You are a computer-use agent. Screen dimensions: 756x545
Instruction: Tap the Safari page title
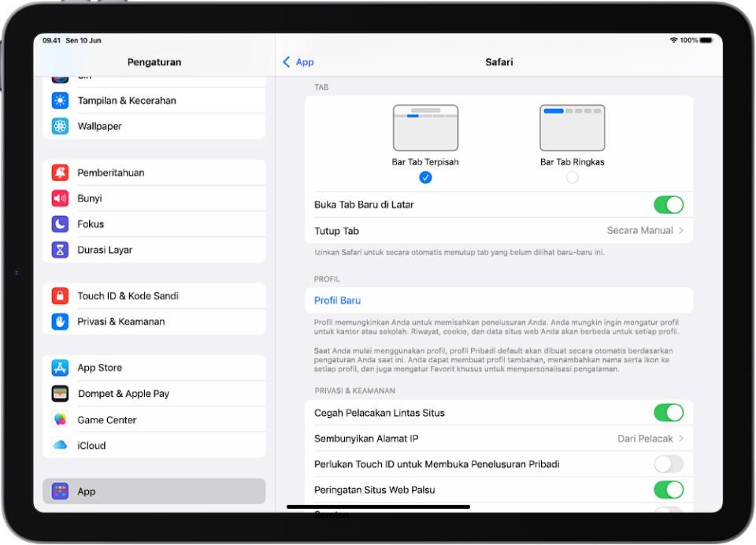coord(499,61)
